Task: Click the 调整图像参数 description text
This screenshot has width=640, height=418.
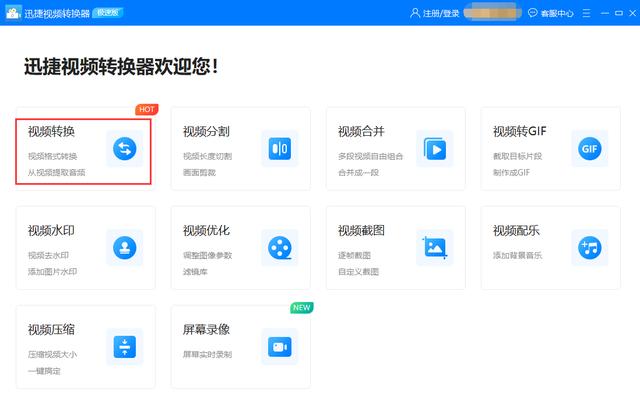Action: tap(207, 256)
